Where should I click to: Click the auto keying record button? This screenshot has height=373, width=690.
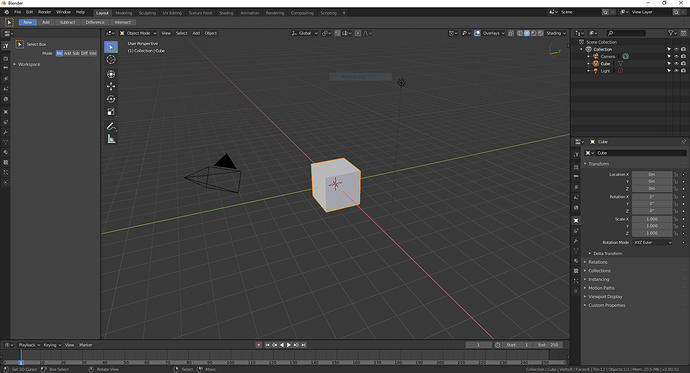point(259,345)
